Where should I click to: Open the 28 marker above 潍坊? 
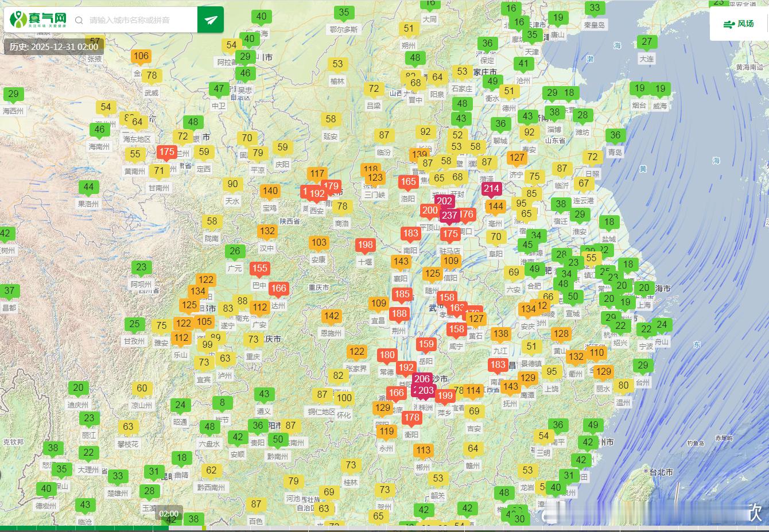[582, 117]
